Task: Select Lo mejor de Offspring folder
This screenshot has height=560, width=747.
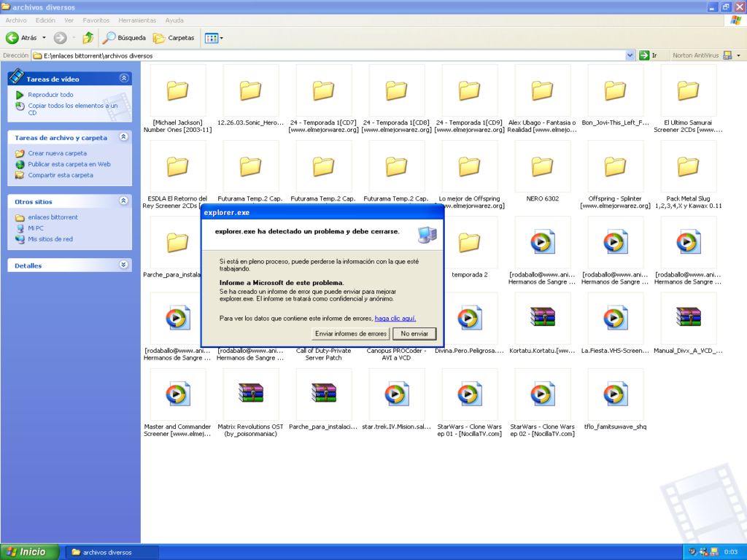Action: (x=469, y=175)
